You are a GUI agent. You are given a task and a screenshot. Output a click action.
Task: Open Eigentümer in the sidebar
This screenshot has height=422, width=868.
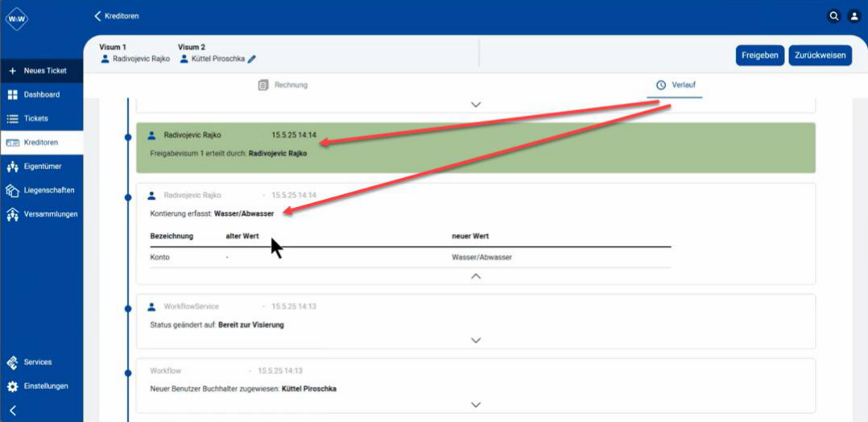coord(42,166)
